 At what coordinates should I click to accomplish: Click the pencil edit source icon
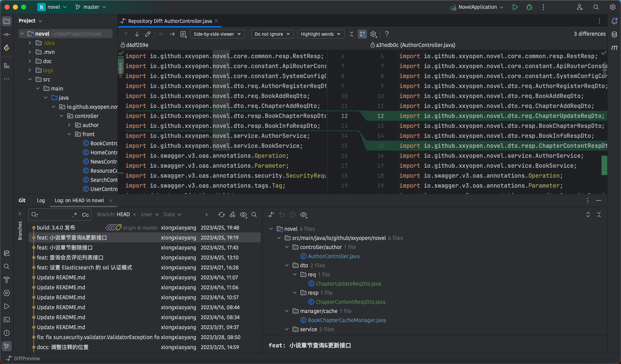click(148, 34)
